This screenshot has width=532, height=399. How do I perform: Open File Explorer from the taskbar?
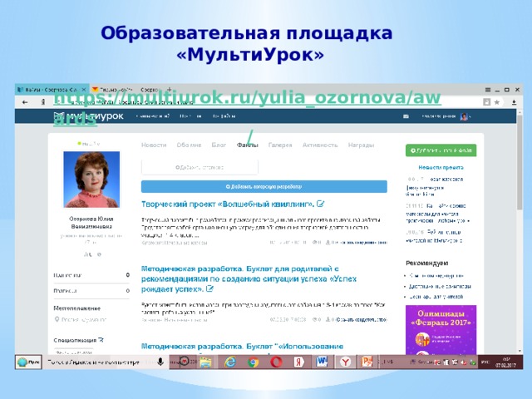(x=205, y=362)
